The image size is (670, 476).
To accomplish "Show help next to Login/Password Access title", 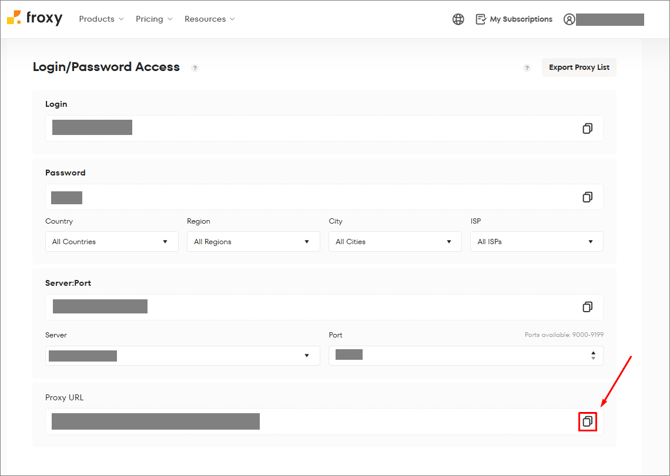I will tap(195, 68).
